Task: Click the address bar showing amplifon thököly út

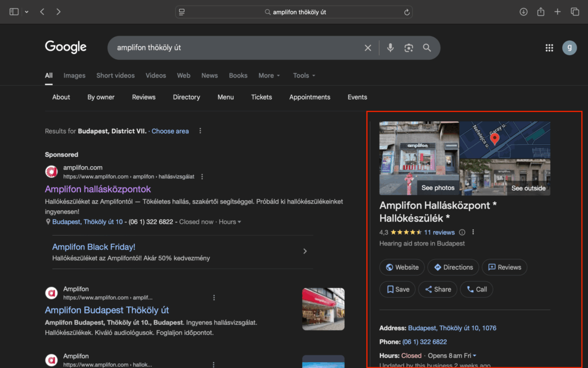Action: click(x=294, y=12)
